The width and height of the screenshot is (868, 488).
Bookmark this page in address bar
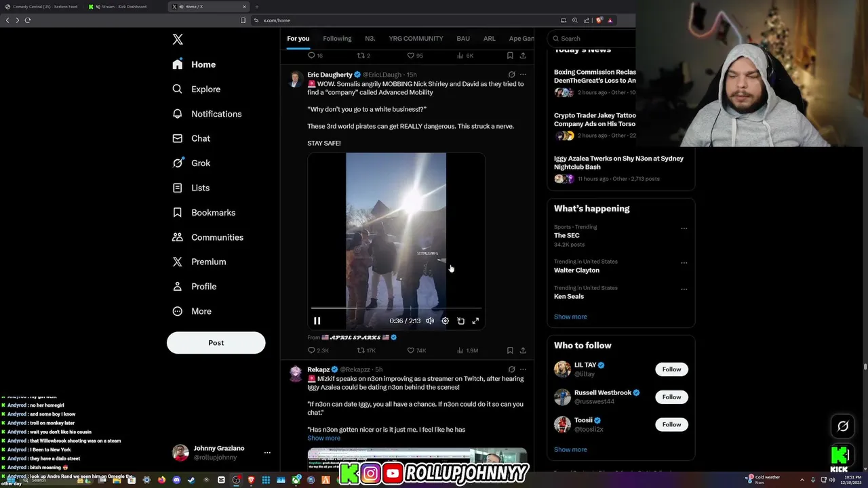coord(243,20)
